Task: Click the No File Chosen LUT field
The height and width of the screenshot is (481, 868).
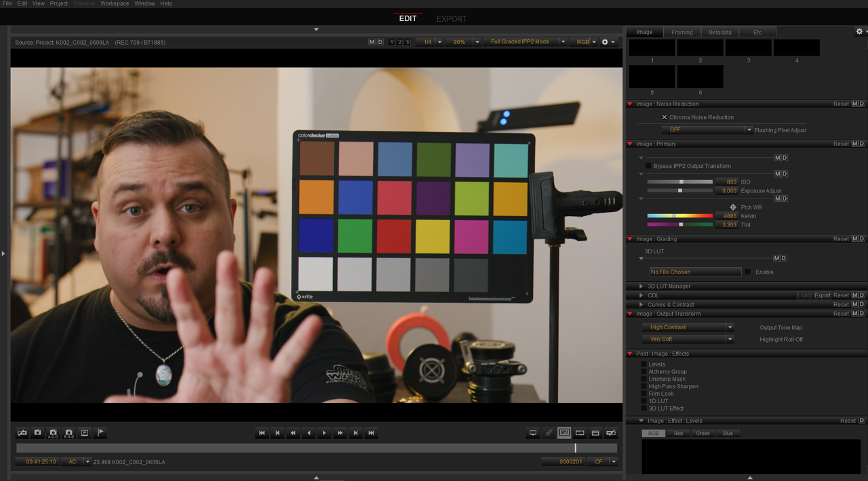Action: (x=695, y=272)
